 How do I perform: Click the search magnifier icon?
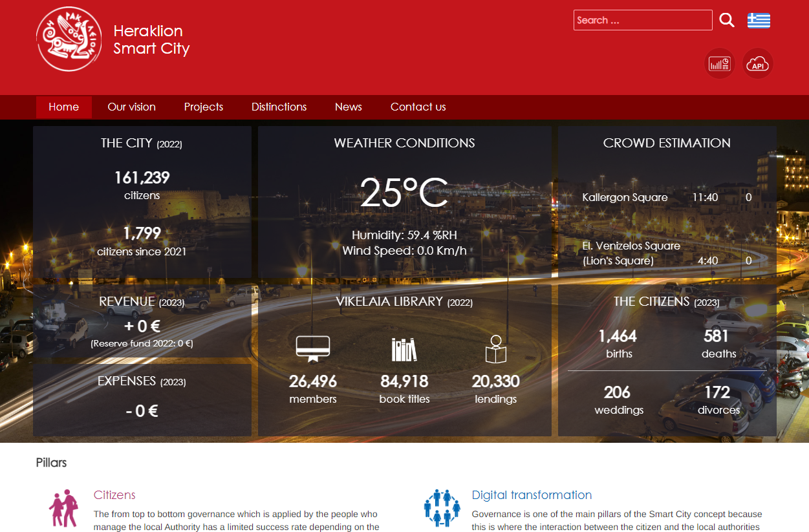pos(726,20)
